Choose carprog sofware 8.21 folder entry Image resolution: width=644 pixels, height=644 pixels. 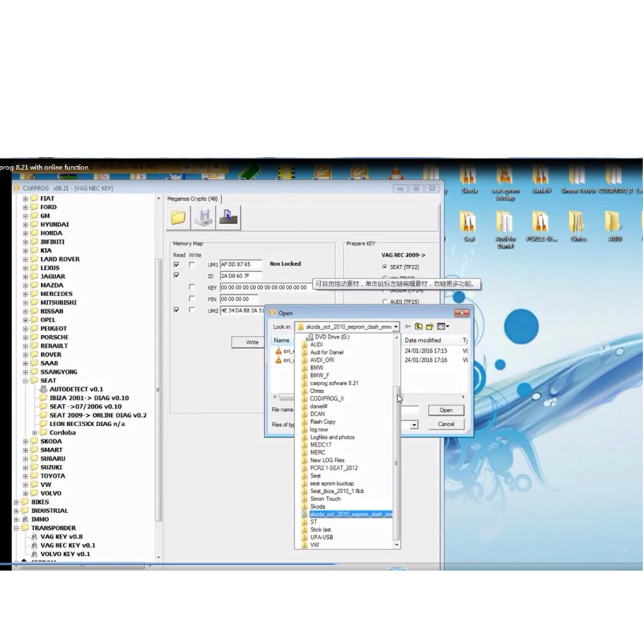point(334,383)
